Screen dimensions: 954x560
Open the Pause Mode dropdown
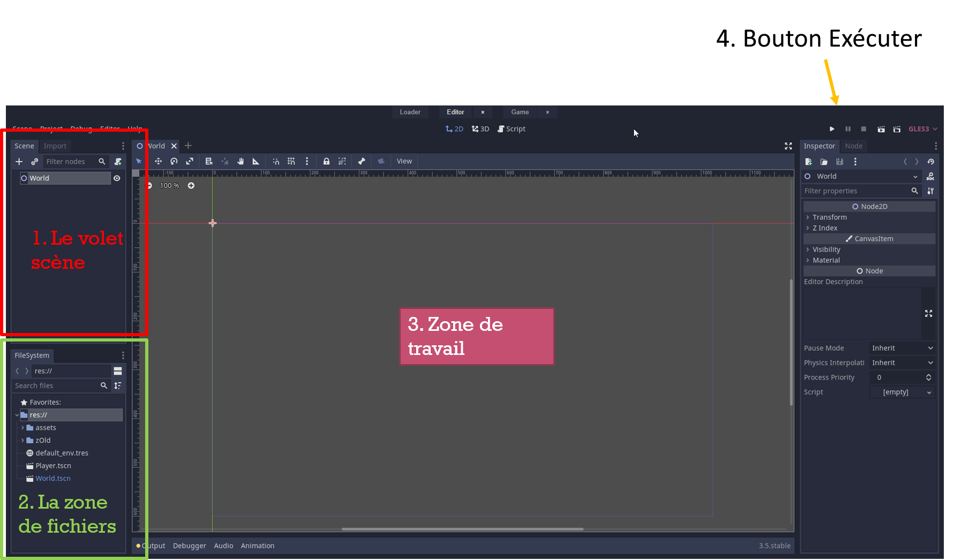click(903, 348)
